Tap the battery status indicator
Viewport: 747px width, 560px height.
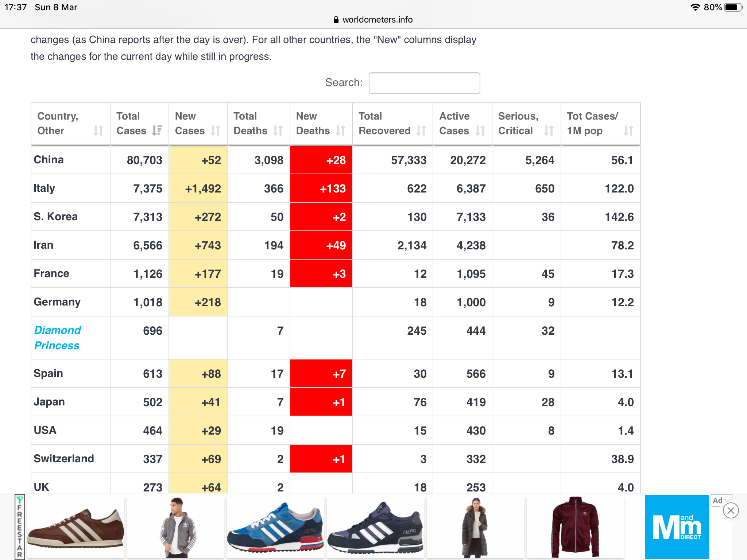coord(733,7)
